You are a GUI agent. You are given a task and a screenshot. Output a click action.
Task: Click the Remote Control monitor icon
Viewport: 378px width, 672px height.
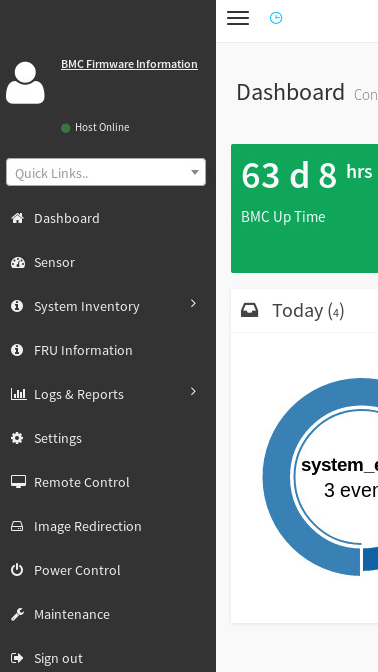click(18, 482)
